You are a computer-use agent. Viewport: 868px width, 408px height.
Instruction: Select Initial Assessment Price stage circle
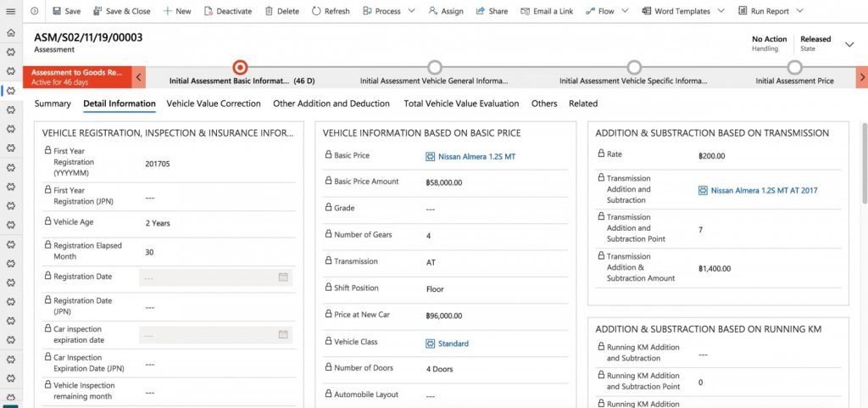[794, 67]
